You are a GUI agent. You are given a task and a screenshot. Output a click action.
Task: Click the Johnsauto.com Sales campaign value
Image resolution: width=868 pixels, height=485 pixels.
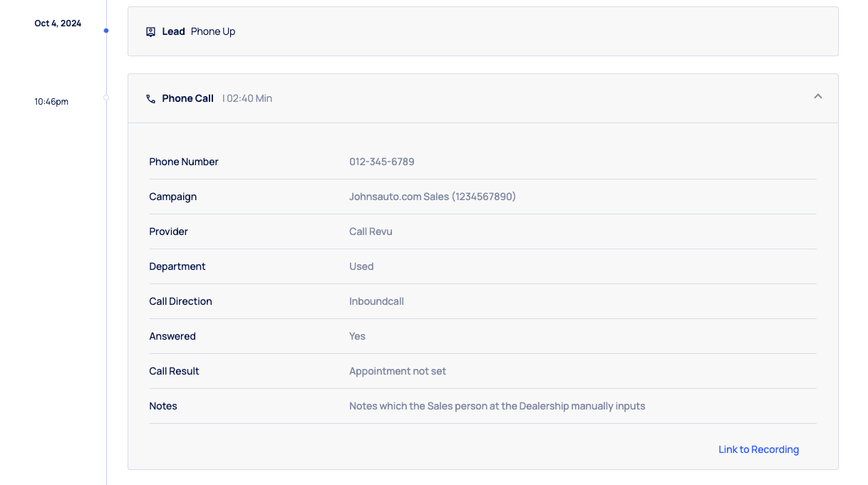(x=432, y=197)
